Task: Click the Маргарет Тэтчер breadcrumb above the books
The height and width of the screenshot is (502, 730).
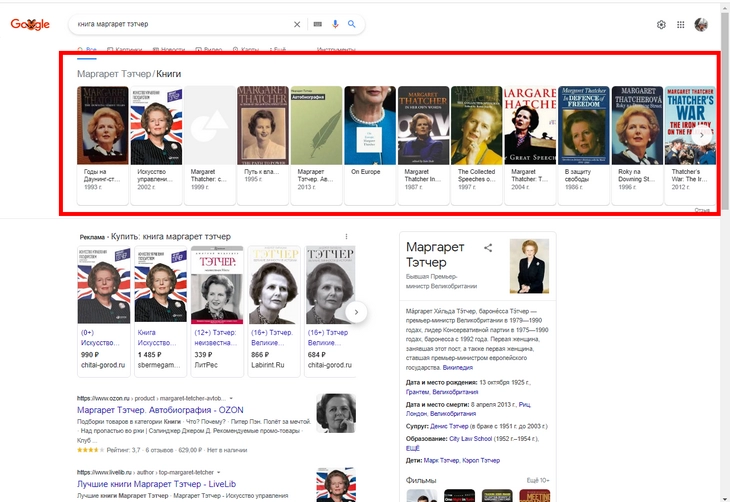Action: [114, 74]
